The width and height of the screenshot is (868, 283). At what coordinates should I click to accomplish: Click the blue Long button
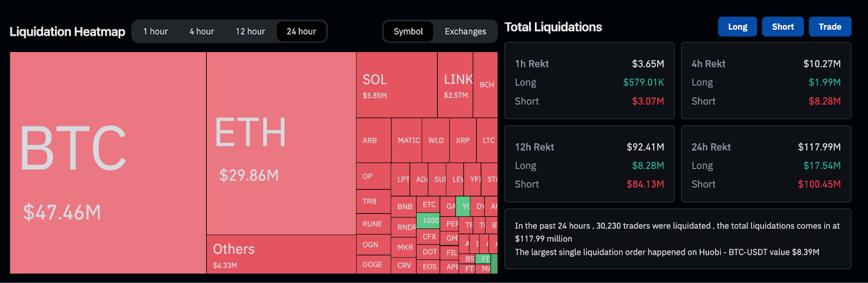click(737, 27)
